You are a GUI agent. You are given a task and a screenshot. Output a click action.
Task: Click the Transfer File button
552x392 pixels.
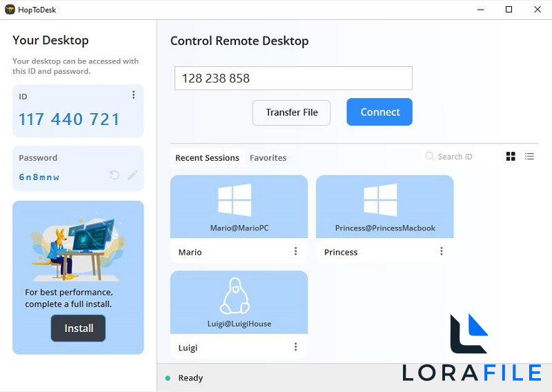coord(291,112)
